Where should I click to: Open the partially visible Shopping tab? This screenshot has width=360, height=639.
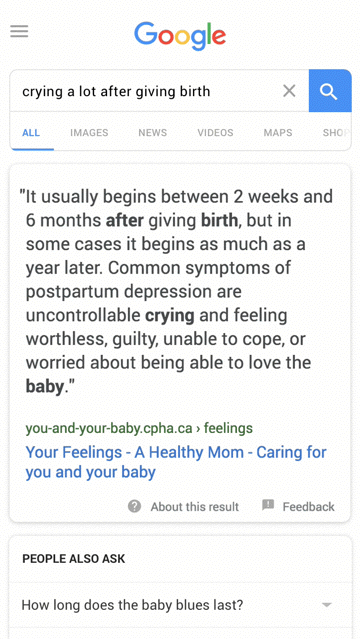coord(336,132)
